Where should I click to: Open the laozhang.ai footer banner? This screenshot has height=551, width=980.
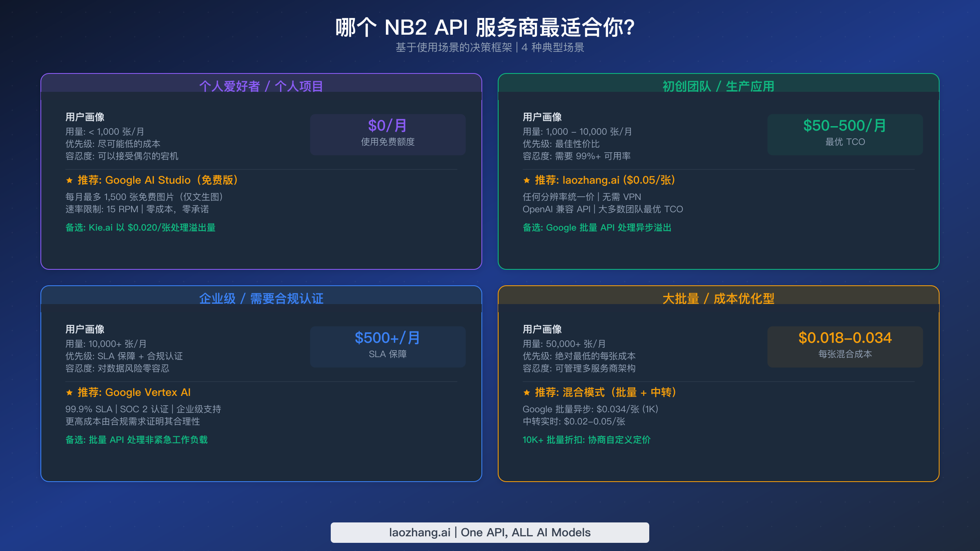coord(490,532)
